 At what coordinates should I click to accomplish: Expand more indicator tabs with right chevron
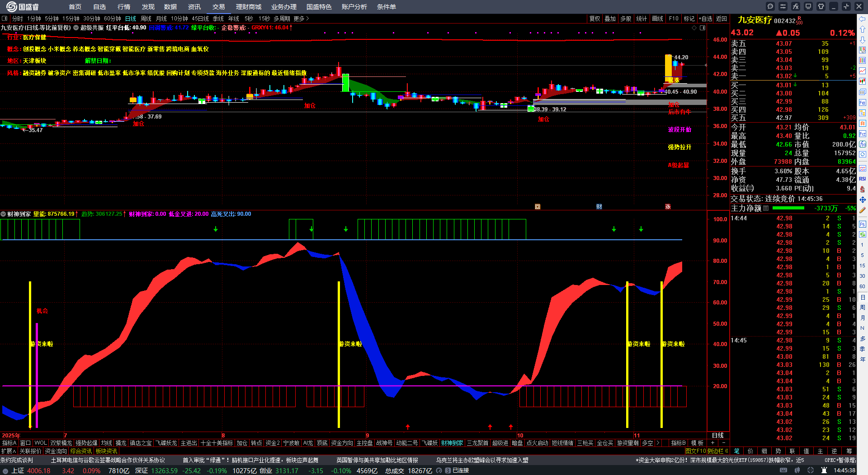pos(658,443)
